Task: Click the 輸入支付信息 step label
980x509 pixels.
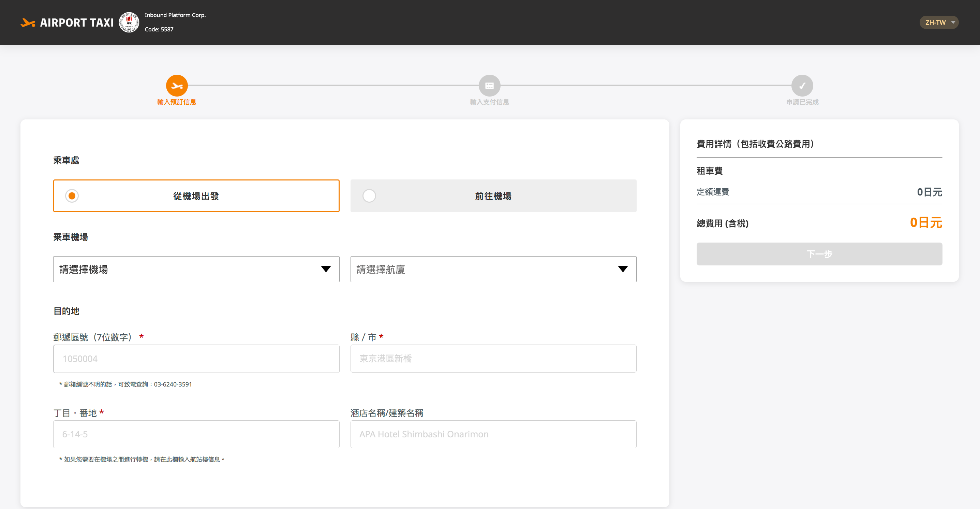Action: [x=489, y=102]
